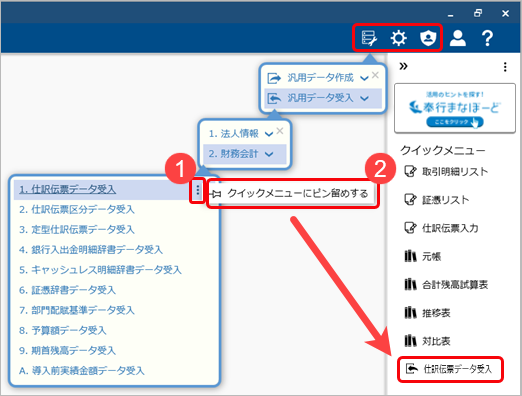Viewport: 522px width, 396px height.
Task: Open 1. 仕訳伝票データ受入
Action: [67, 189]
